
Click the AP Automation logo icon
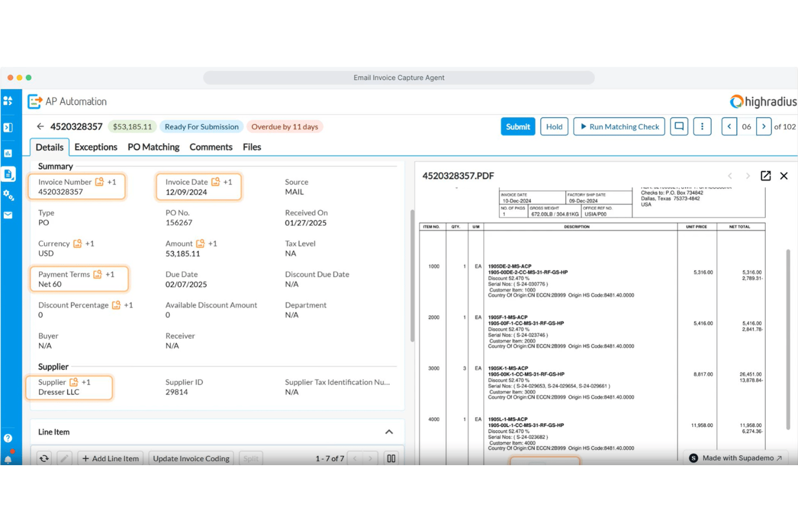click(x=35, y=101)
